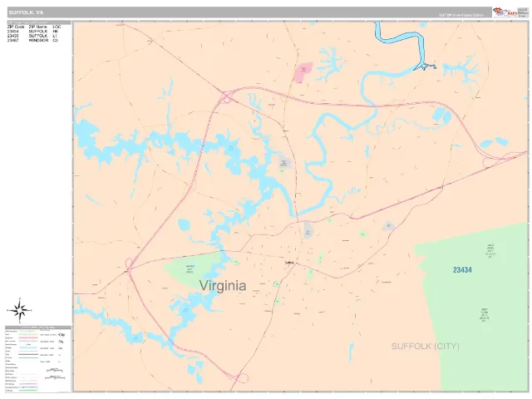Click the compass rose icon
Screen dimensions: 532x399
[19, 310]
